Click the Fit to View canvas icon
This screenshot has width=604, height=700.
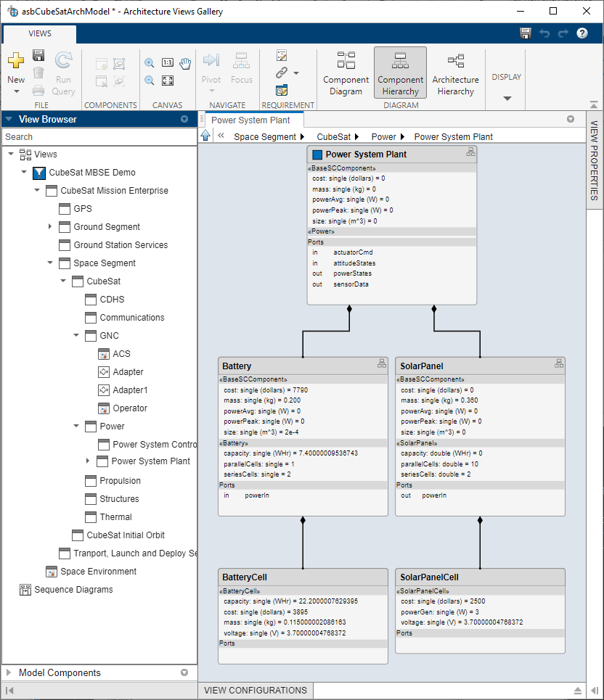point(168,80)
